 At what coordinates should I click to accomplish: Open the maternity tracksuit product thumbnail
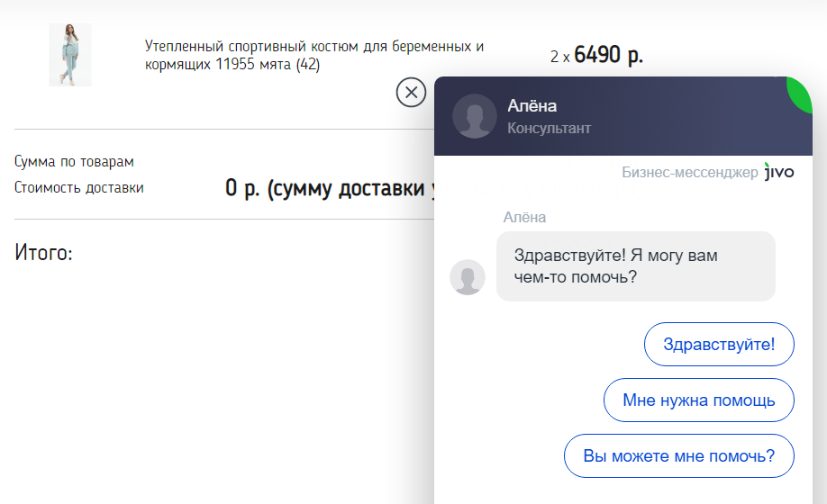[70, 55]
